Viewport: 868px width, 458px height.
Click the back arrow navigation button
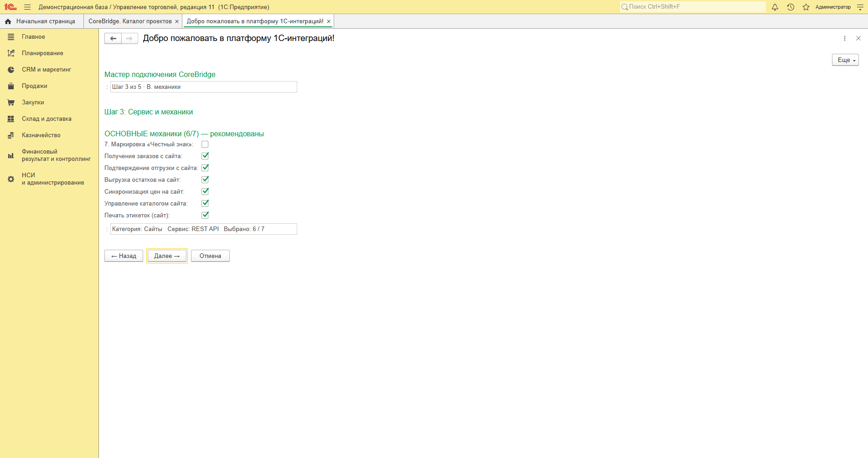click(113, 38)
